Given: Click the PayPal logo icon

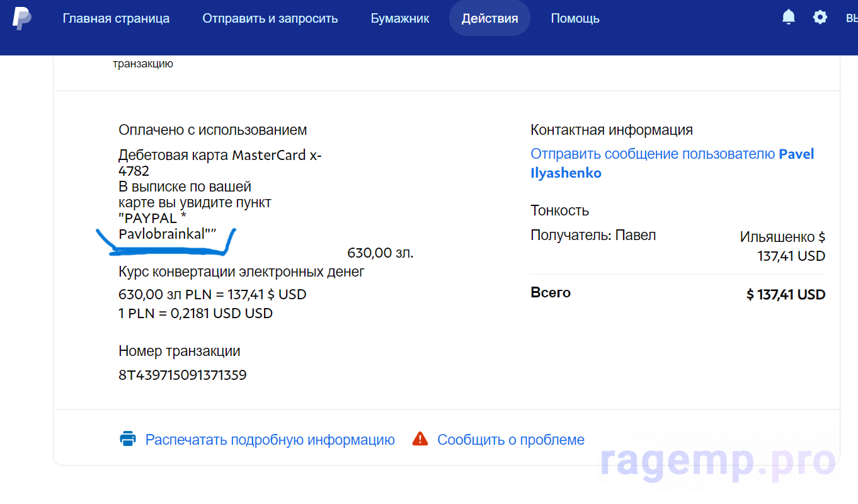Looking at the screenshot, I should [x=22, y=18].
